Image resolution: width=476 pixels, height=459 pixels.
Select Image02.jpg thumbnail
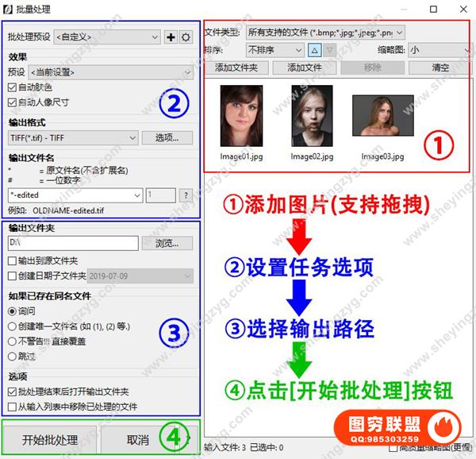[312, 116]
